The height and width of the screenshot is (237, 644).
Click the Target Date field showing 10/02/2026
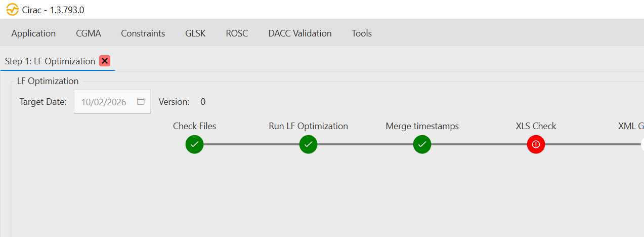click(x=104, y=102)
